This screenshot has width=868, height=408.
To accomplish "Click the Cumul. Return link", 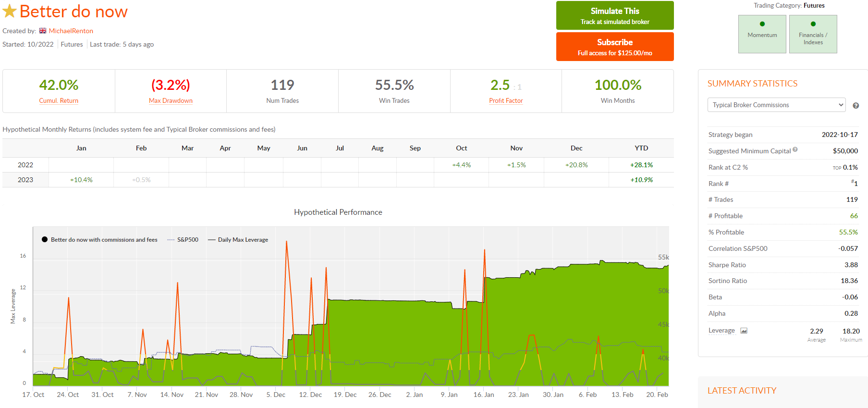I will click(59, 101).
